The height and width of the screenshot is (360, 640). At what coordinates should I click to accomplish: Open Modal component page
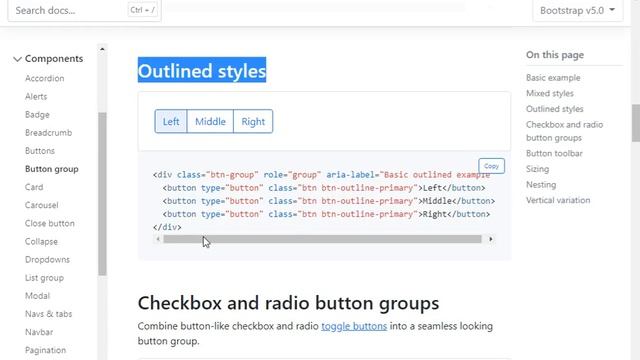[37, 296]
